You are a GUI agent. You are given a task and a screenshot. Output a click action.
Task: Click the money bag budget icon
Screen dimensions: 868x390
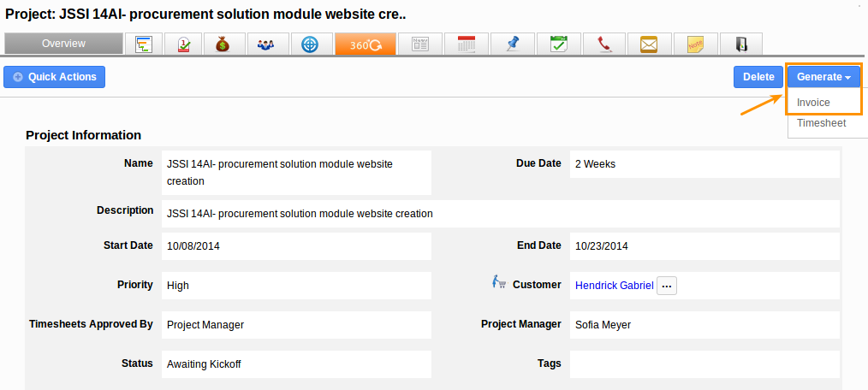click(x=224, y=44)
